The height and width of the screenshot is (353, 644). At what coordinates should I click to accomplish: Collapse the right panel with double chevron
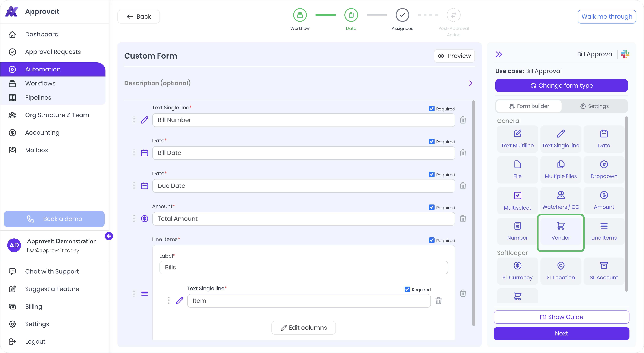coord(499,54)
